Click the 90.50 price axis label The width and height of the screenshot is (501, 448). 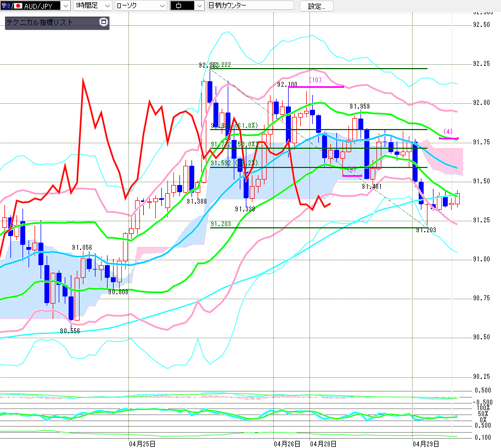[481, 337]
